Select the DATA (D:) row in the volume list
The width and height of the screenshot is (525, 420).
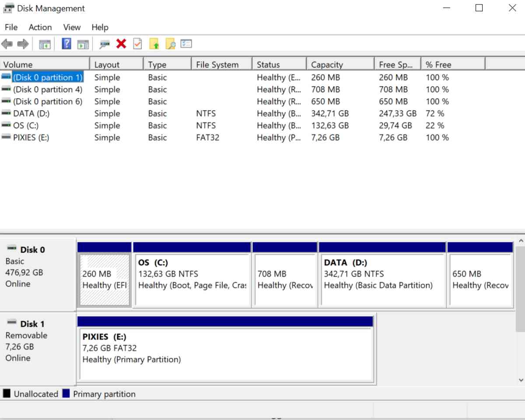point(31,114)
